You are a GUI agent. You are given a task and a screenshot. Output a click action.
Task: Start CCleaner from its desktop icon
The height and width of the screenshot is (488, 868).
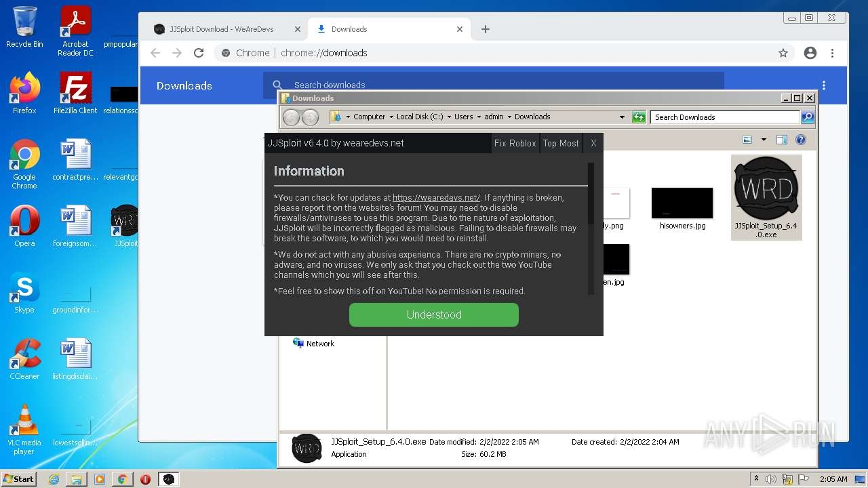pos(24,352)
